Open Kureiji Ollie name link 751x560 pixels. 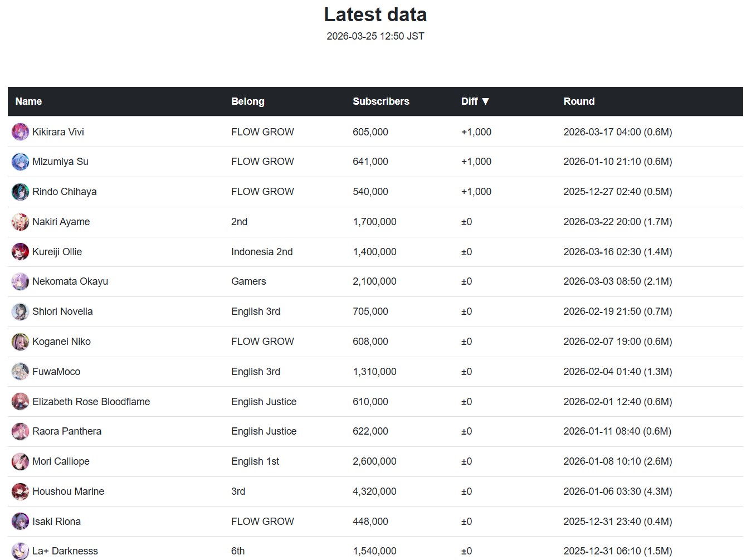pos(57,252)
